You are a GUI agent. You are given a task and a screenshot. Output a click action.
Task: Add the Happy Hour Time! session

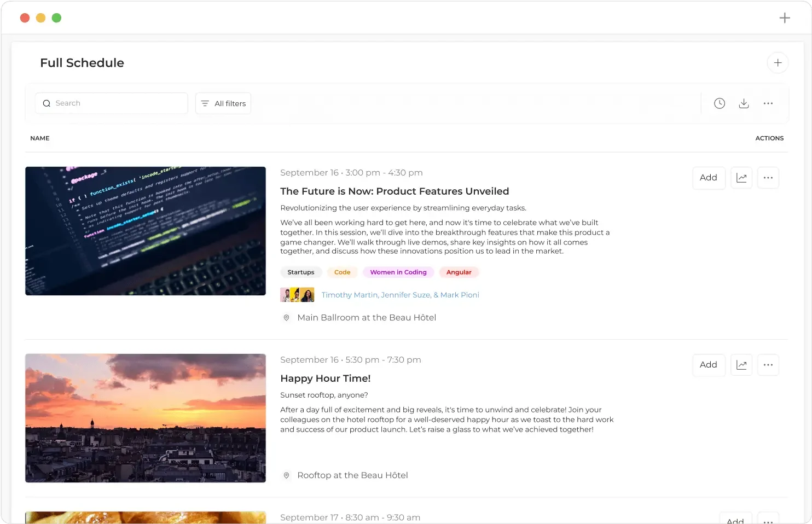pyautogui.click(x=709, y=365)
